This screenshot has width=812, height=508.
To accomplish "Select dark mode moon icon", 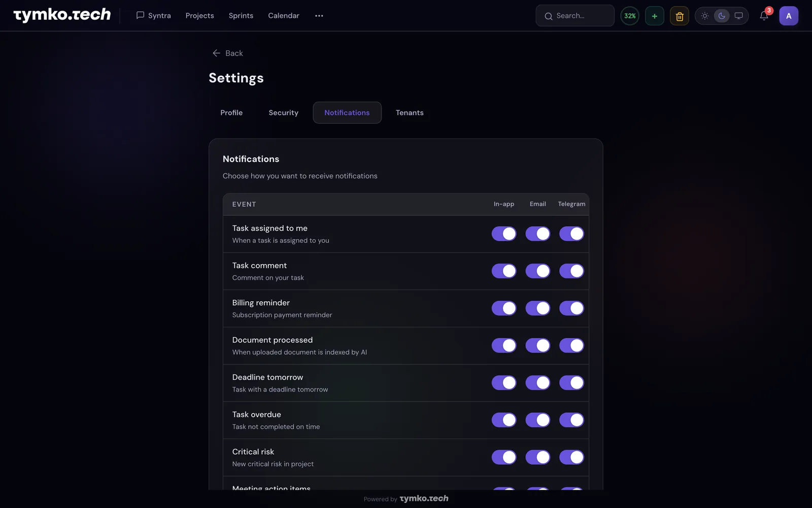I will point(722,16).
